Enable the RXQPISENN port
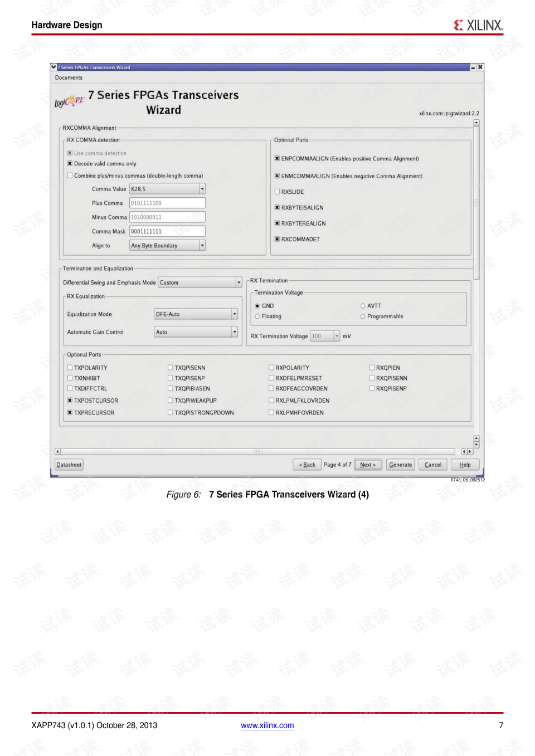This screenshot has width=535, height=756. click(372, 378)
